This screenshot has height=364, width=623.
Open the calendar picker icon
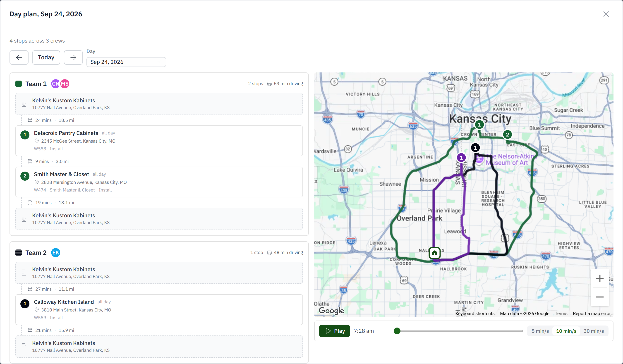[x=159, y=62]
